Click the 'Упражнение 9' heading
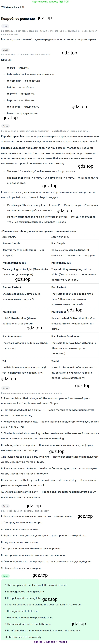The width and height of the screenshot is (101, 644). 13,7
